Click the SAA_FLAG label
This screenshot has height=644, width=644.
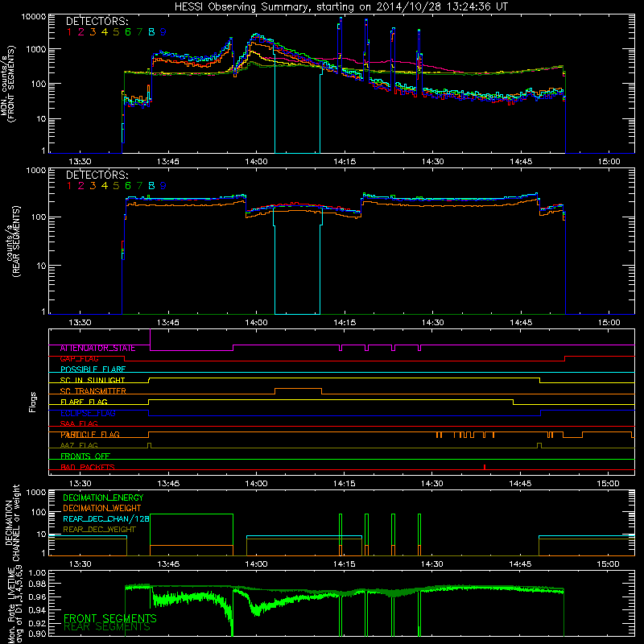pyautogui.click(x=79, y=423)
